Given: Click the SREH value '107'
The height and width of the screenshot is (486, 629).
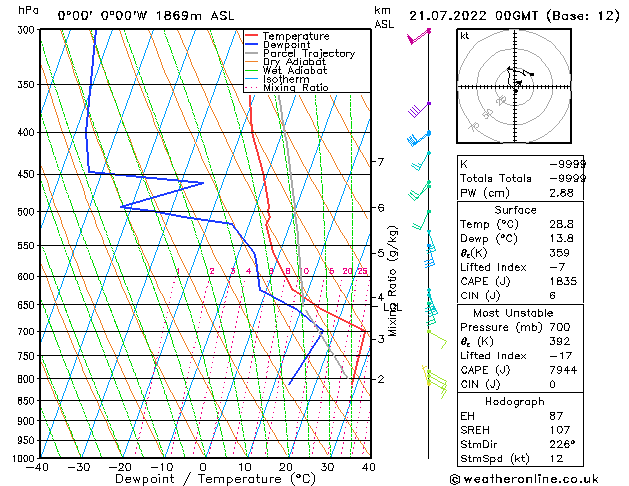Looking at the screenshot, I should (559, 430).
